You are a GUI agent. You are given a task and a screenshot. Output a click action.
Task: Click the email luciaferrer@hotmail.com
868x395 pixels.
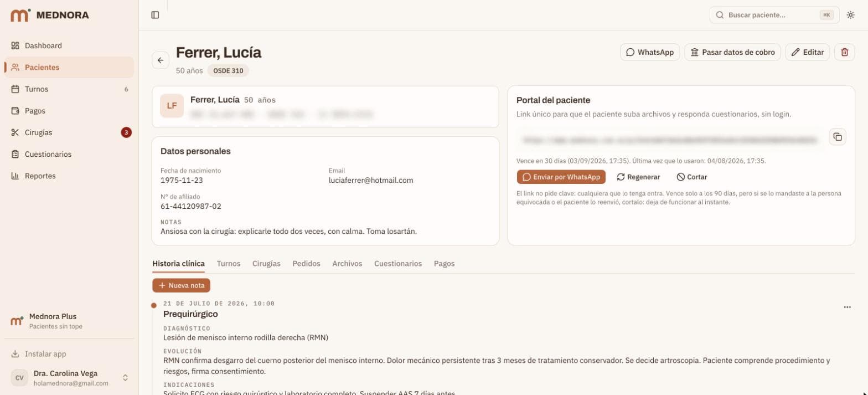371,180
